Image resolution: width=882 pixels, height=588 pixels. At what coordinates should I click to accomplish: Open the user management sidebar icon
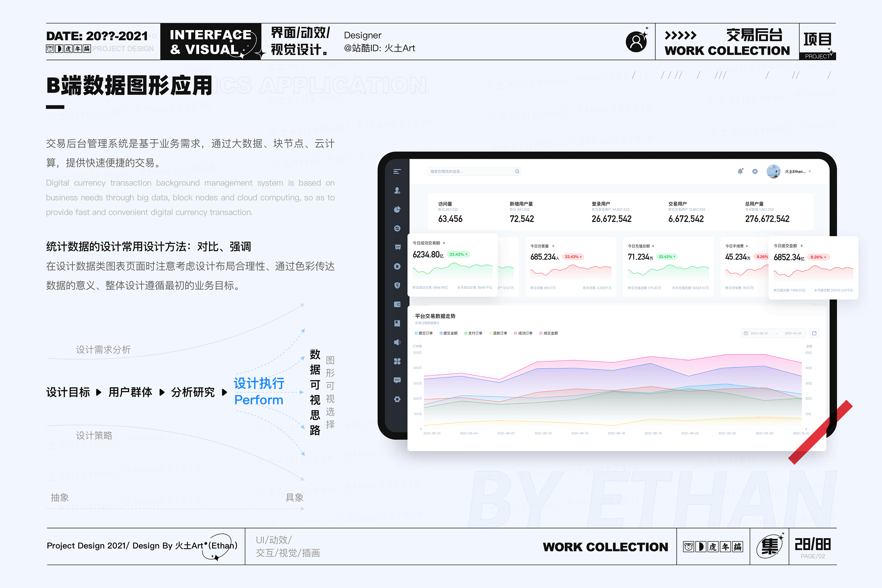coord(397,190)
